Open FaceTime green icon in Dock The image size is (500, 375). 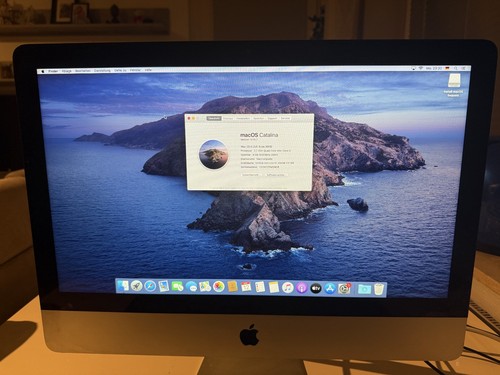click(177, 287)
